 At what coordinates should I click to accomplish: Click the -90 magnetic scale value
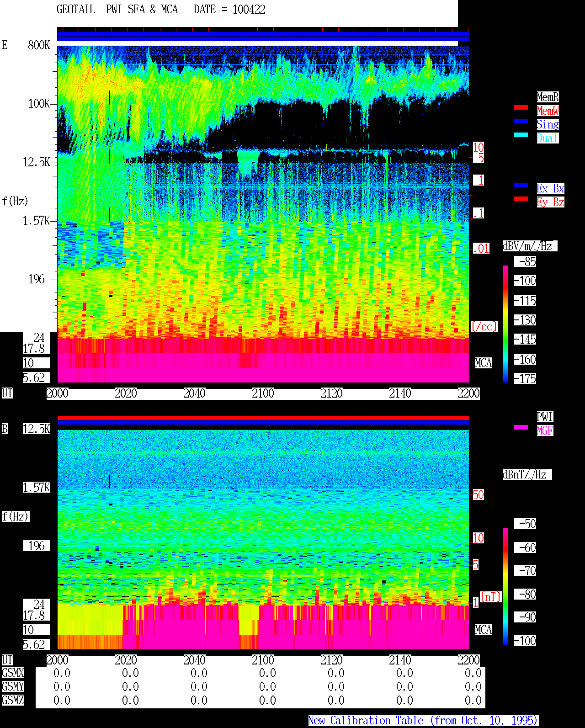tap(525, 617)
